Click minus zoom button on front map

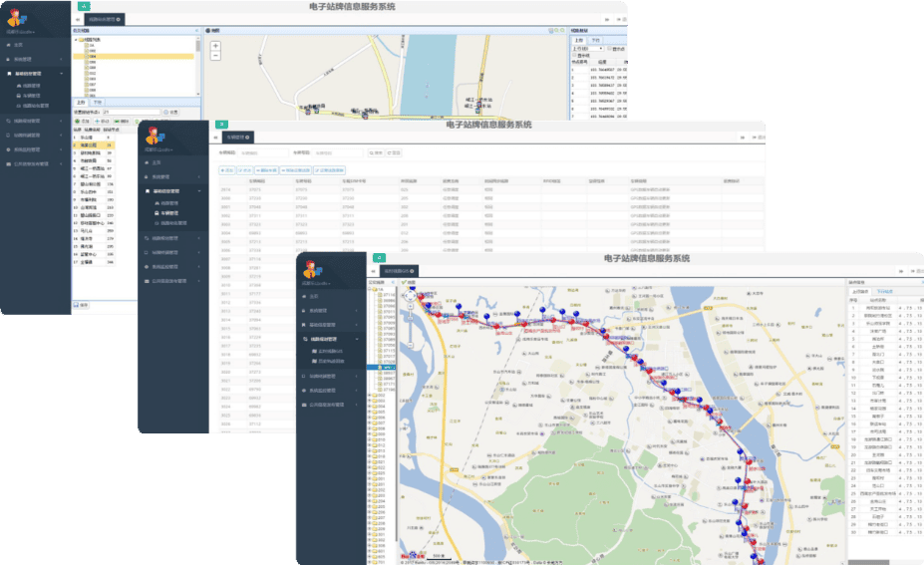coord(410,345)
